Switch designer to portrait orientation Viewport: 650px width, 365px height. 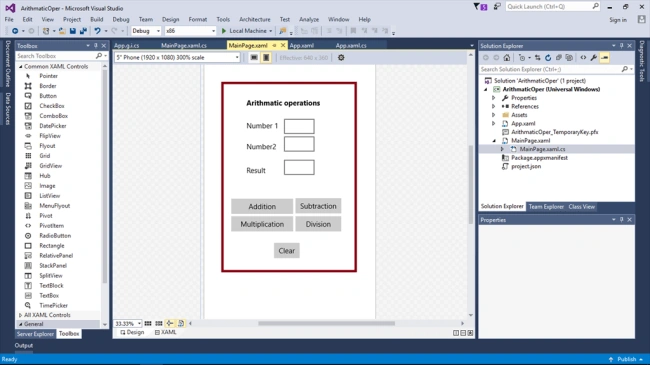tap(266, 58)
